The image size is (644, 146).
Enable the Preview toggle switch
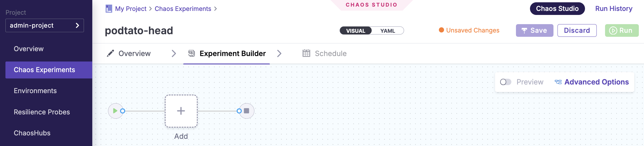click(506, 82)
